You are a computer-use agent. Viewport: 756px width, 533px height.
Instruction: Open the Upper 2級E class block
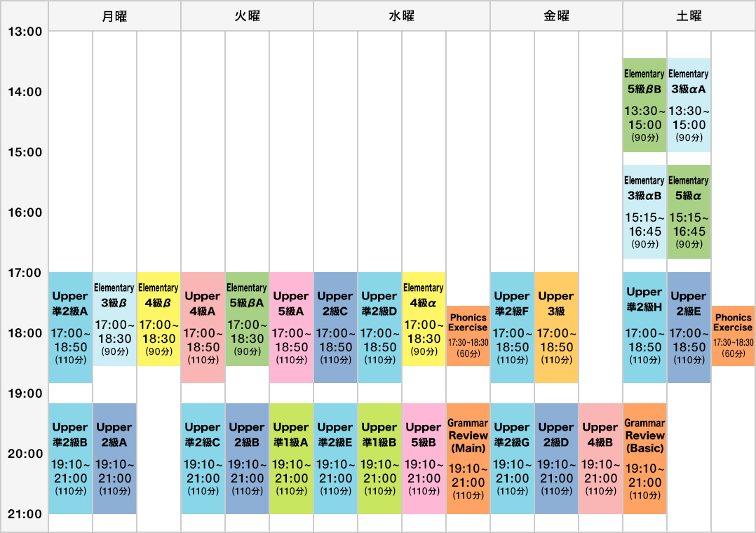click(x=689, y=328)
